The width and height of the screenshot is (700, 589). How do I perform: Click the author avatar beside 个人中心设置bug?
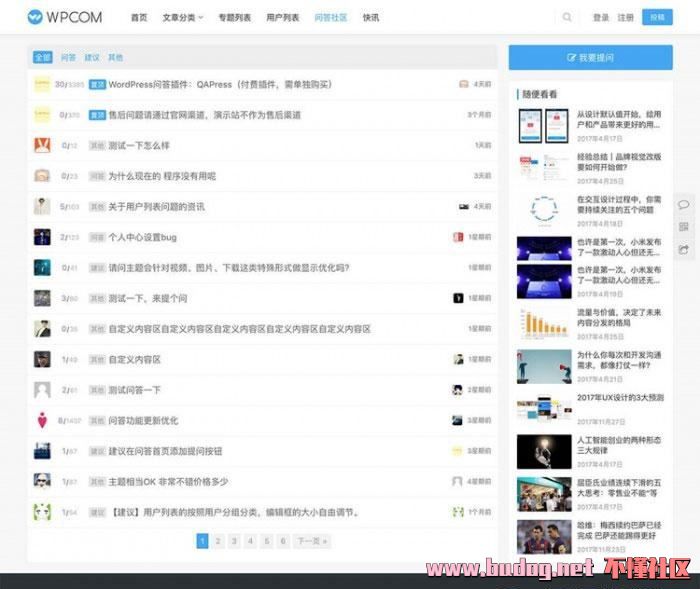click(42, 237)
